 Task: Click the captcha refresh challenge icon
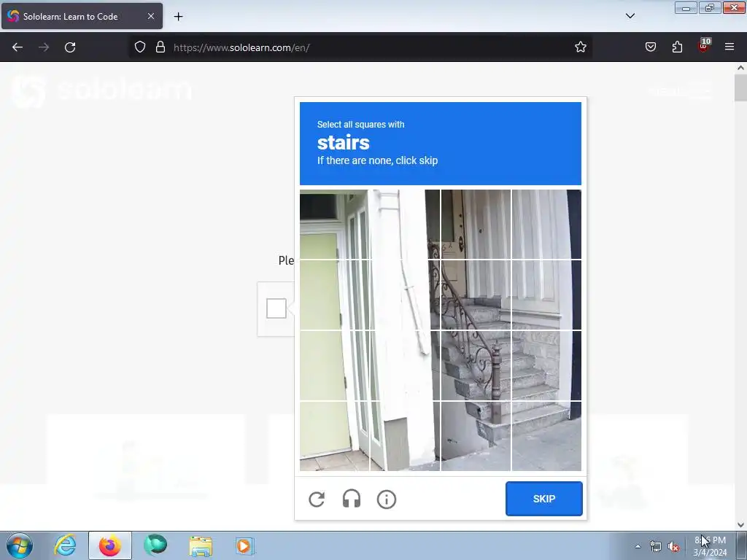coord(317,499)
